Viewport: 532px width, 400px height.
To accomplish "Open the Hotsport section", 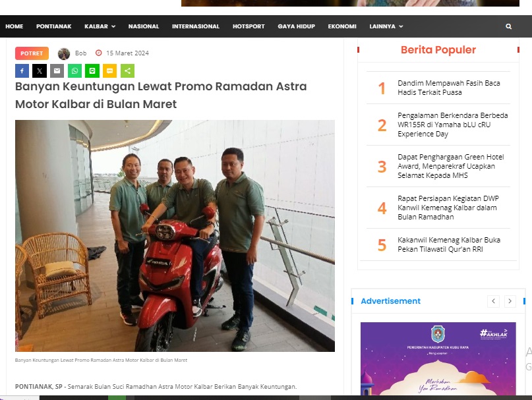I will pos(249,26).
